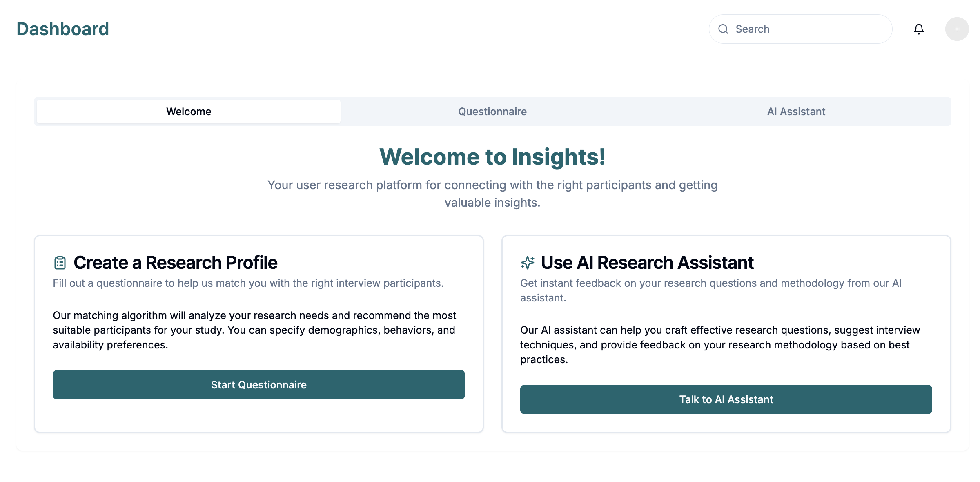Focus the Search input field
980x482 pixels.
[x=808, y=29]
